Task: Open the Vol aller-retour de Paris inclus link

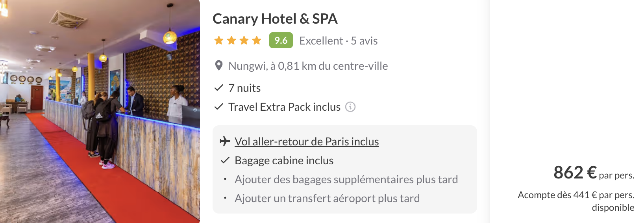Action: (307, 141)
